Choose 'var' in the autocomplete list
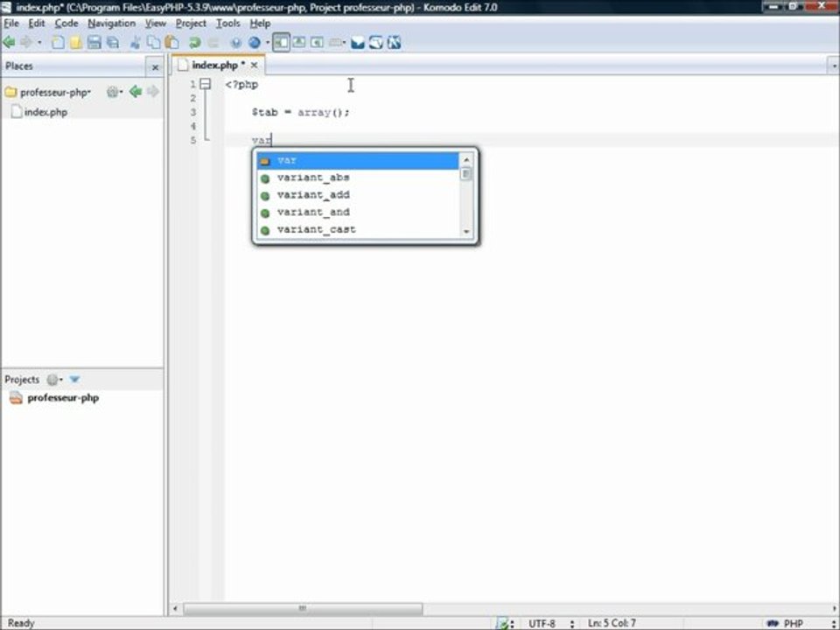This screenshot has width=840, height=630. [x=357, y=161]
